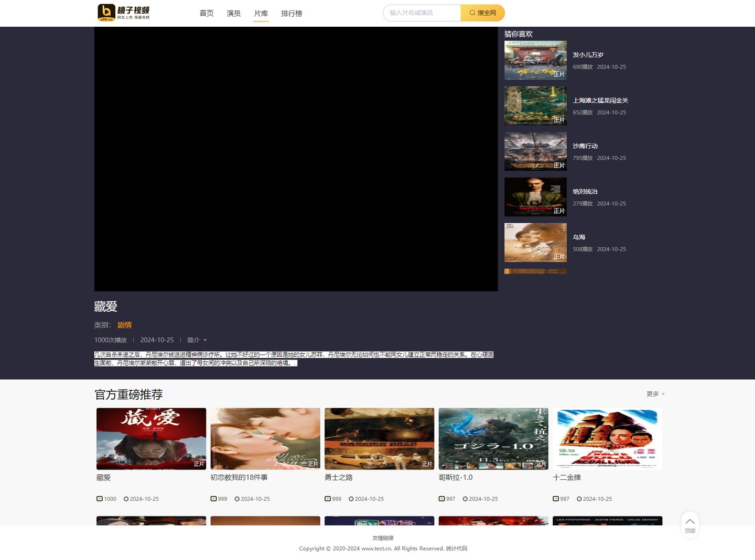755x560 pixels.
Task: Open the 首页 navigation tab
Action: click(x=207, y=13)
